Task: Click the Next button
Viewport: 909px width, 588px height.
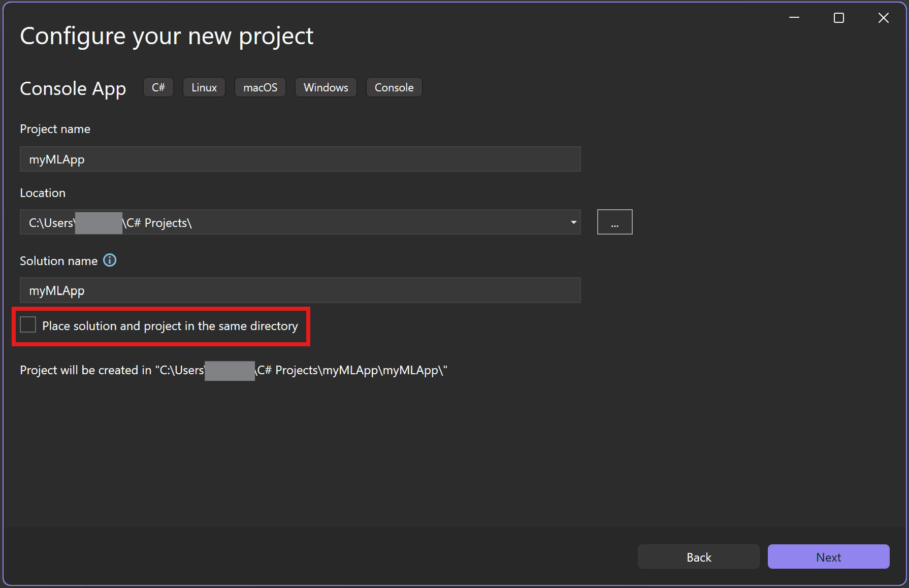Action: [x=828, y=557]
